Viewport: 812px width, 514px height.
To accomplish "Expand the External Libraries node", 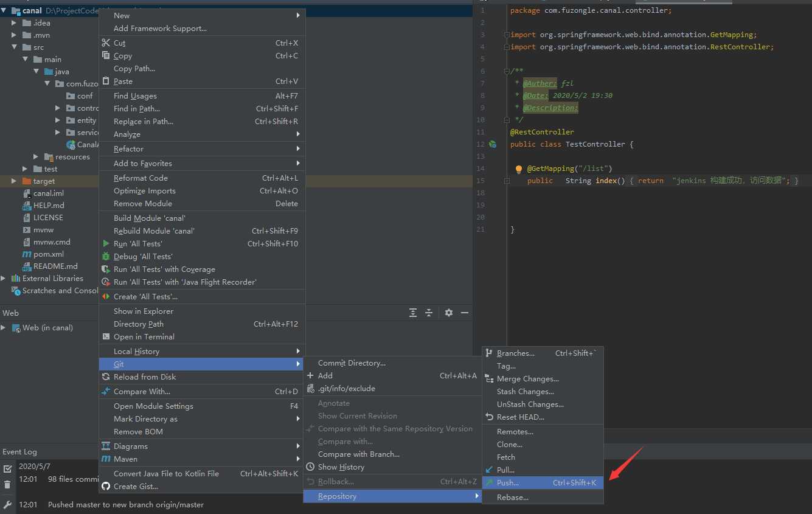I will pos(4,278).
